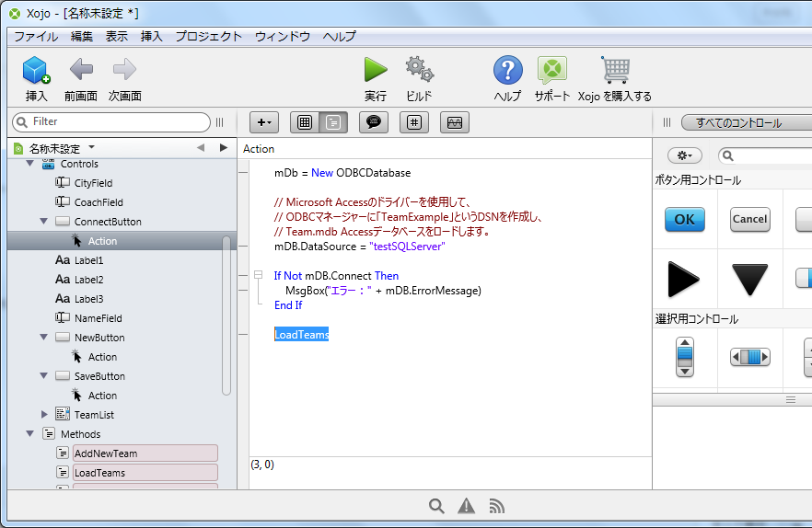Click the library search field
This screenshot has height=528, width=812.
coord(764,155)
